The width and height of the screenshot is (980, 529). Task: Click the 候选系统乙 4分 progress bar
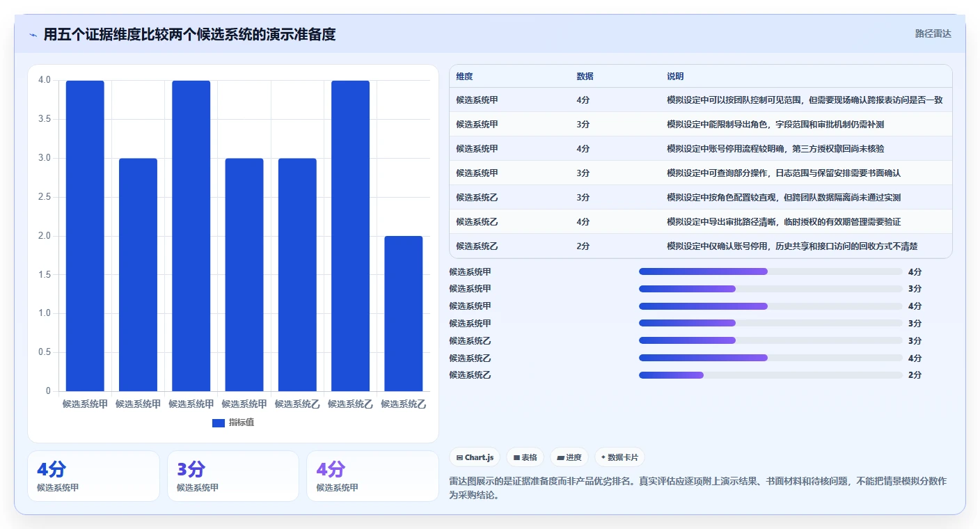click(x=770, y=358)
